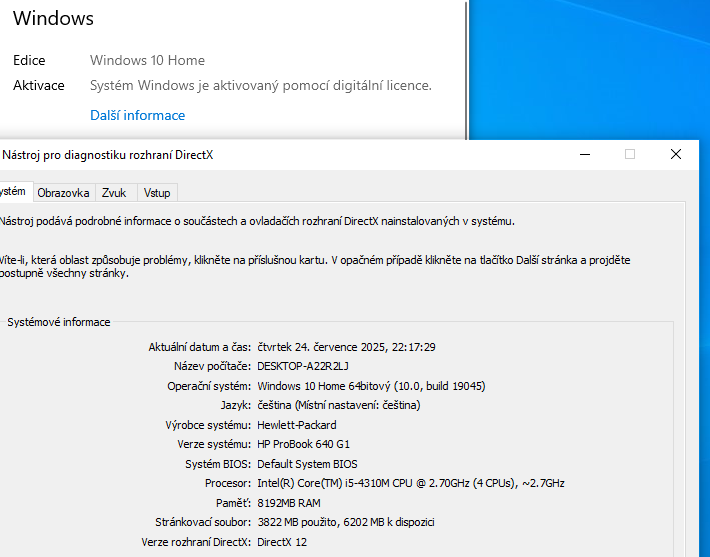Click the Verze rozhraní DirectX label

point(196,542)
